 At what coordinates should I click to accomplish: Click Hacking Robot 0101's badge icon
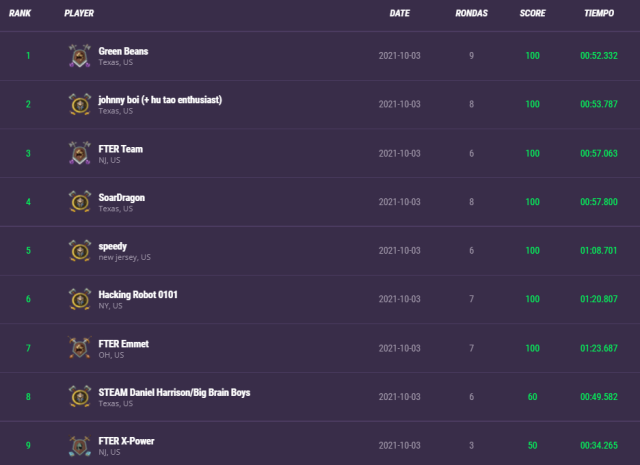(80, 299)
